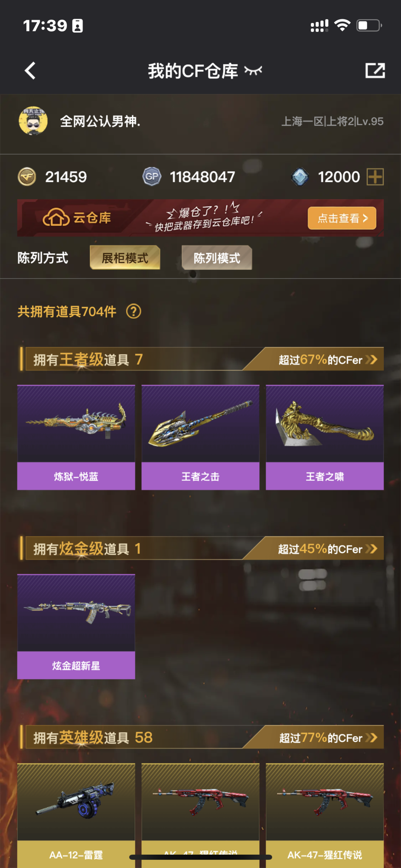Viewport: 401px width, 868px height.
Task: Toggle the closed-eye visibility icon
Action: pyautogui.click(x=253, y=70)
